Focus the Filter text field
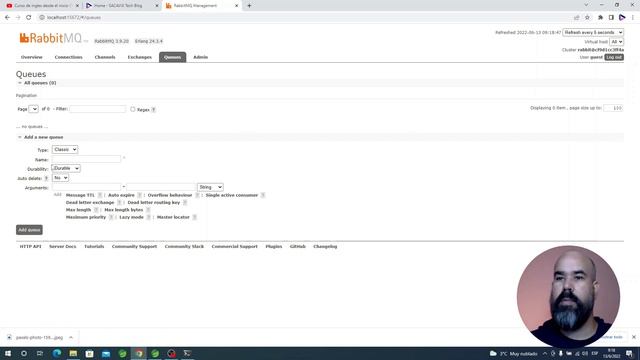This screenshot has height=360, width=640. (x=98, y=109)
